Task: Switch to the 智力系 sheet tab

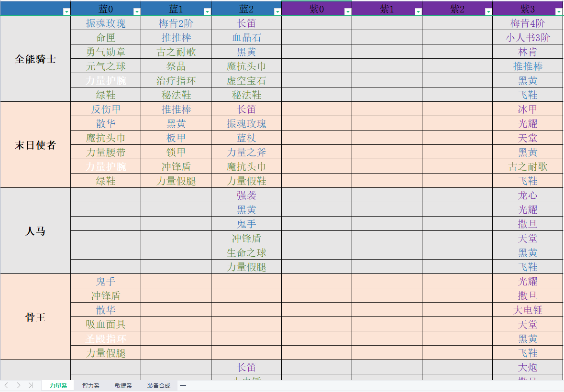Action: tap(90, 385)
